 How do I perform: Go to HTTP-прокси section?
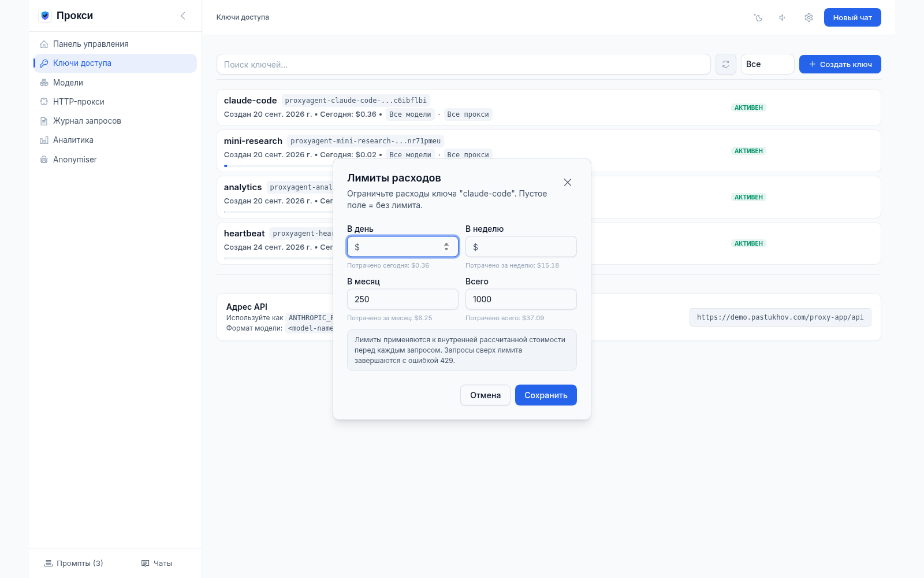click(x=115, y=102)
